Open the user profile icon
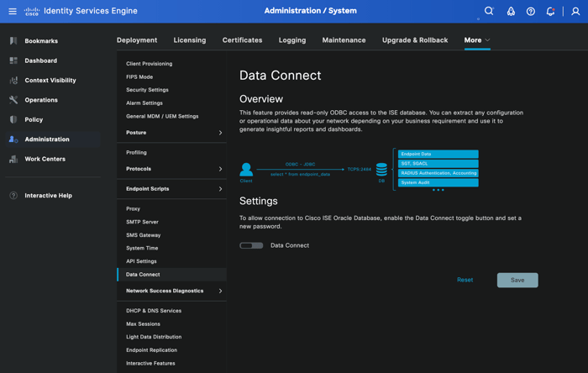588x373 pixels. coord(575,12)
